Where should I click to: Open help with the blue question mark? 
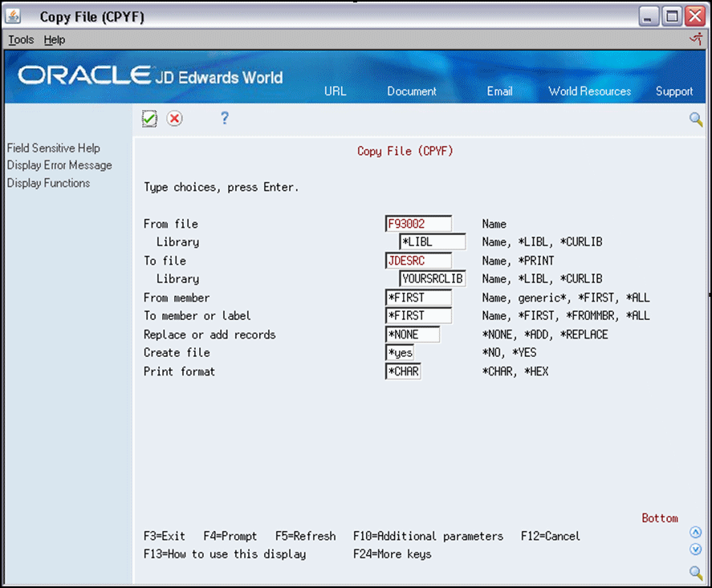(x=224, y=119)
